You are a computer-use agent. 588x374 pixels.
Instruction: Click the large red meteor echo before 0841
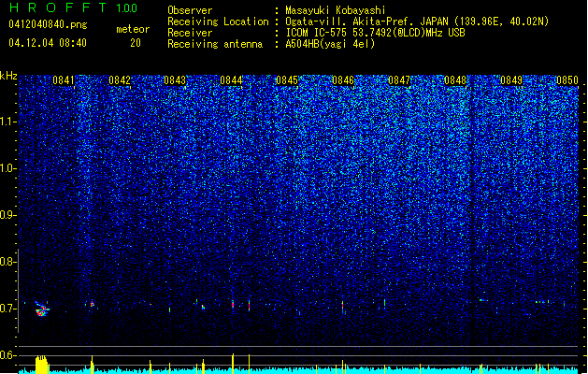coord(42,309)
